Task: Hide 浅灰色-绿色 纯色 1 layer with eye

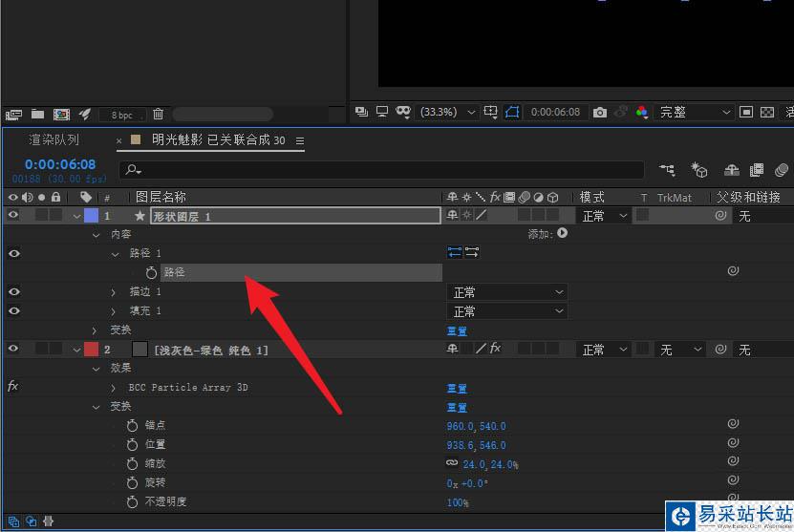Action: [13, 349]
